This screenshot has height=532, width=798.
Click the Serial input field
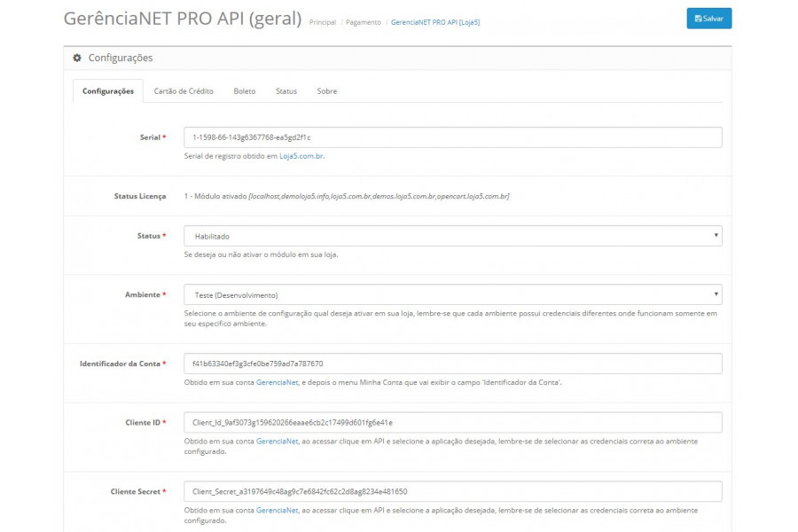pos(453,137)
